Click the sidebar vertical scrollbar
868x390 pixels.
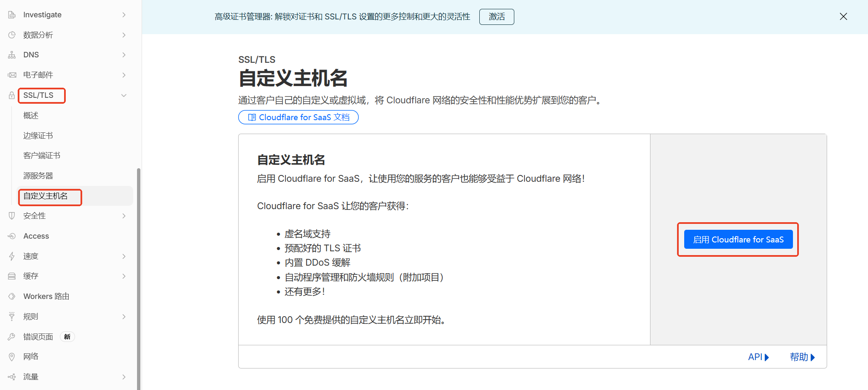pos(139,278)
